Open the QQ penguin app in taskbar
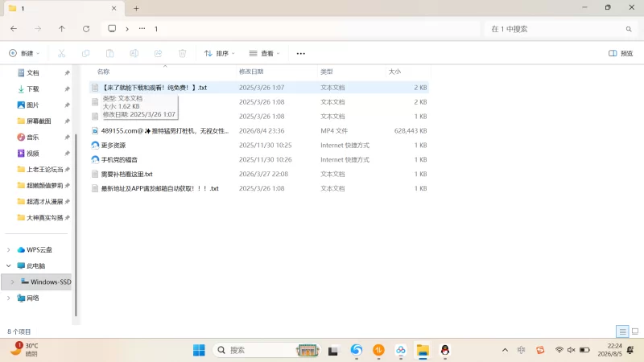This screenshot has height=362, width=644. point(445,350)
